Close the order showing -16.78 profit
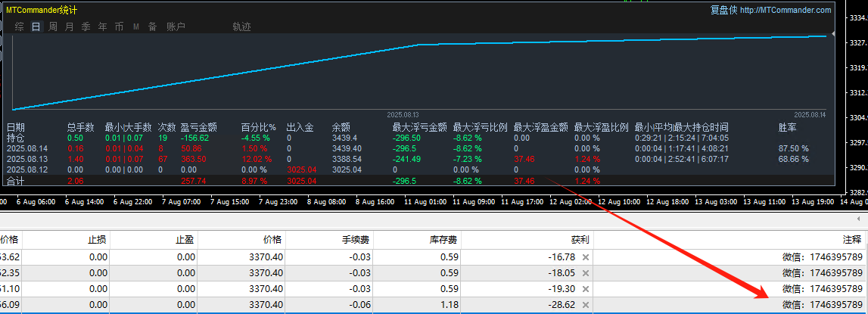 (585, 257)
